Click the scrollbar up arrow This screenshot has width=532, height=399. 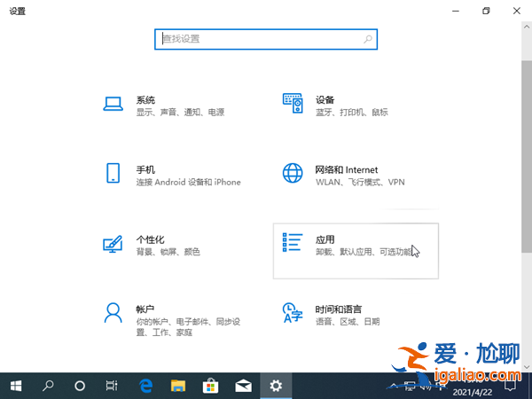pyautogui.click(x=527, y=27)
